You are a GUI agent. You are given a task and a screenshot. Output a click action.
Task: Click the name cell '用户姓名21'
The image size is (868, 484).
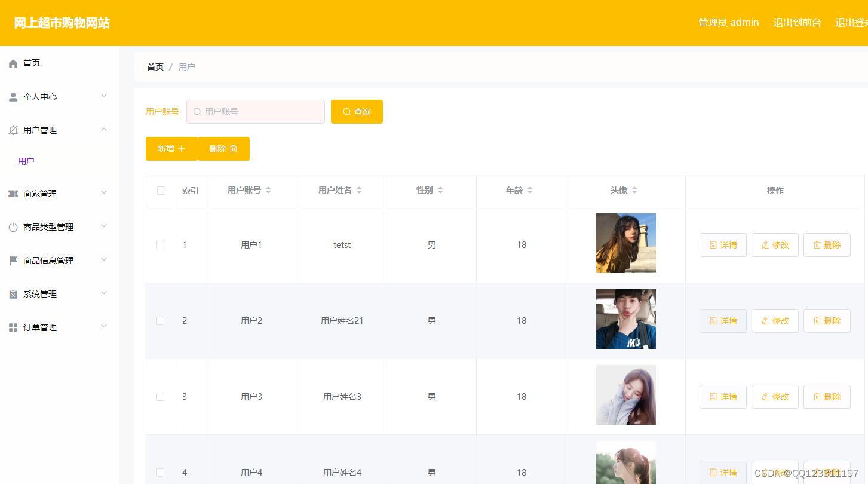[342, 321]
